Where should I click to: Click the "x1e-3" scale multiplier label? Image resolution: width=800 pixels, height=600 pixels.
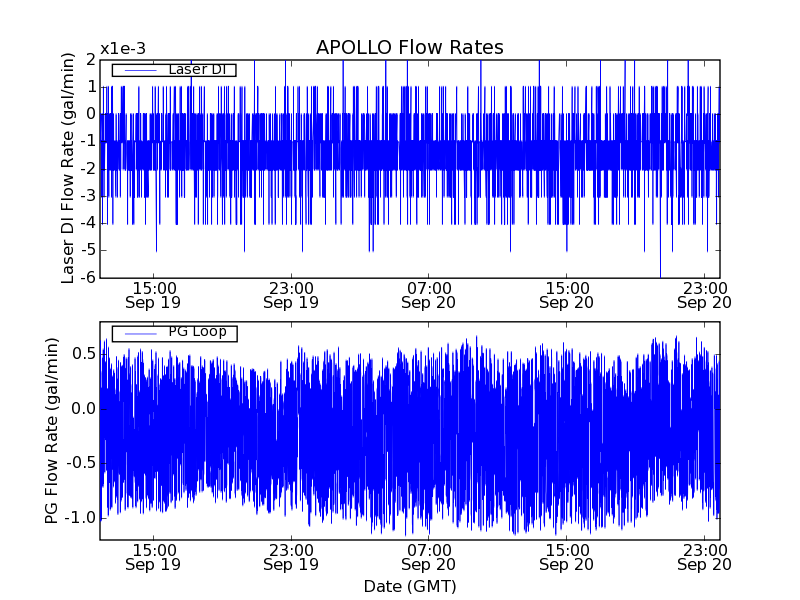click(123, 49)
